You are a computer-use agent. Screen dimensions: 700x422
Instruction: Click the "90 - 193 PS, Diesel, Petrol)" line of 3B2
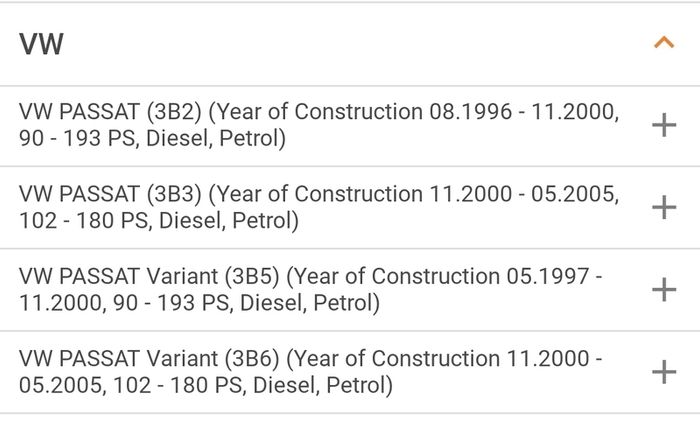pos(152,138)
